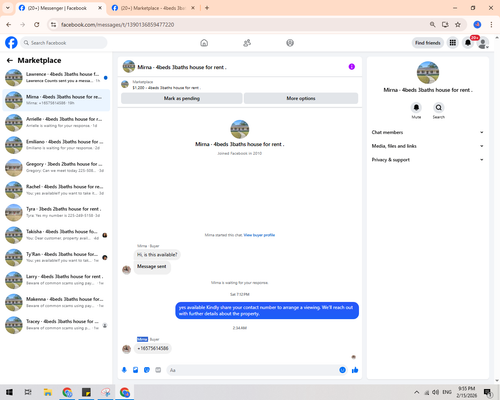This screenshot has width=500, height=400.
Task: Open the Home feed icon
Action: pos(204,43)
